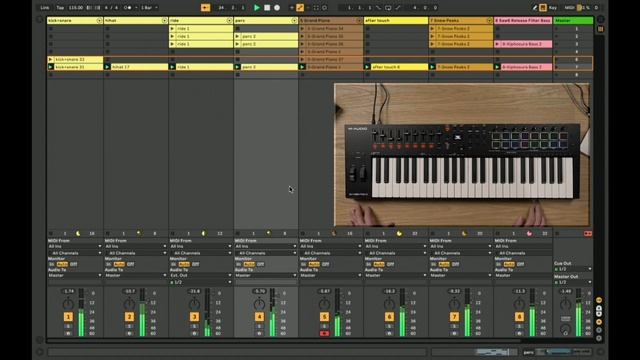The width and height of the screenshot is (640, 360).
Task: Set ride monitor to Auto
Action: tap(184, 264)
